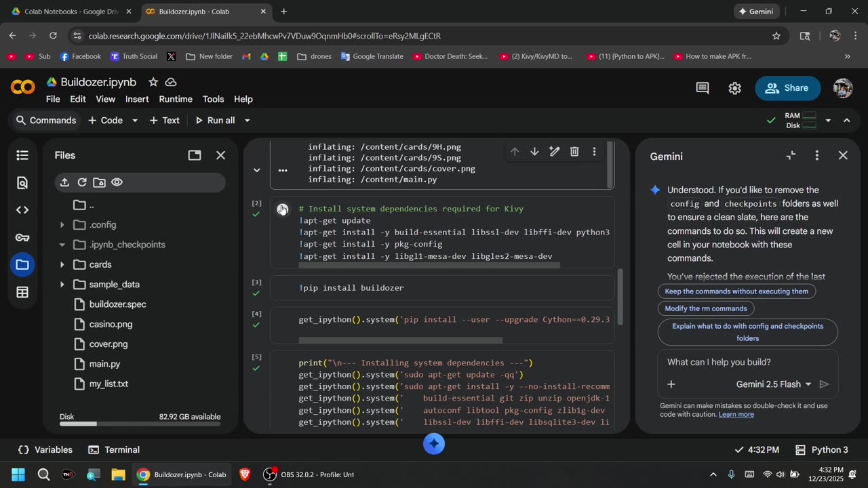868x488 pixels.
Task: Collapse the cell output section chevron
Action: pos(256,170)
